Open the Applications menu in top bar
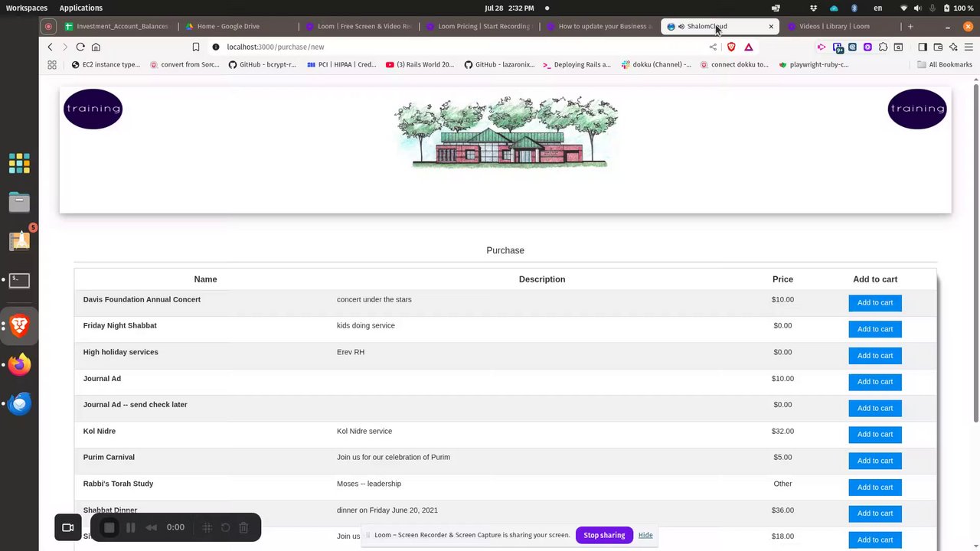Viewport: 980px width, 551px height. click(80, 8)
